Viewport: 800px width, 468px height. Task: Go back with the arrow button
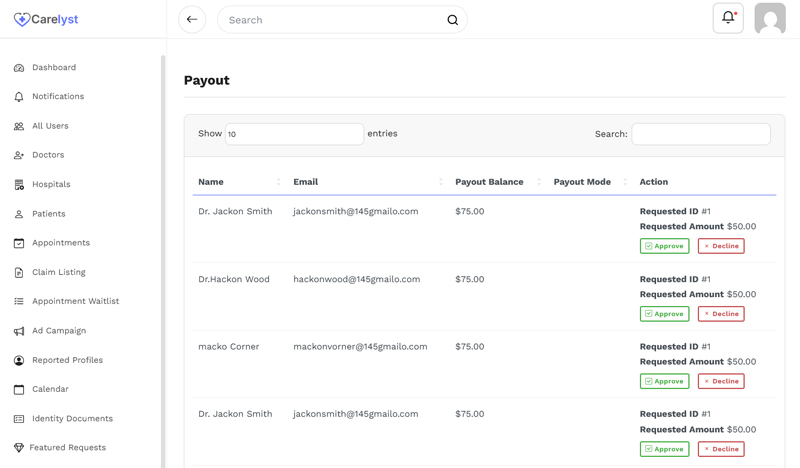(x=192, y=19)
